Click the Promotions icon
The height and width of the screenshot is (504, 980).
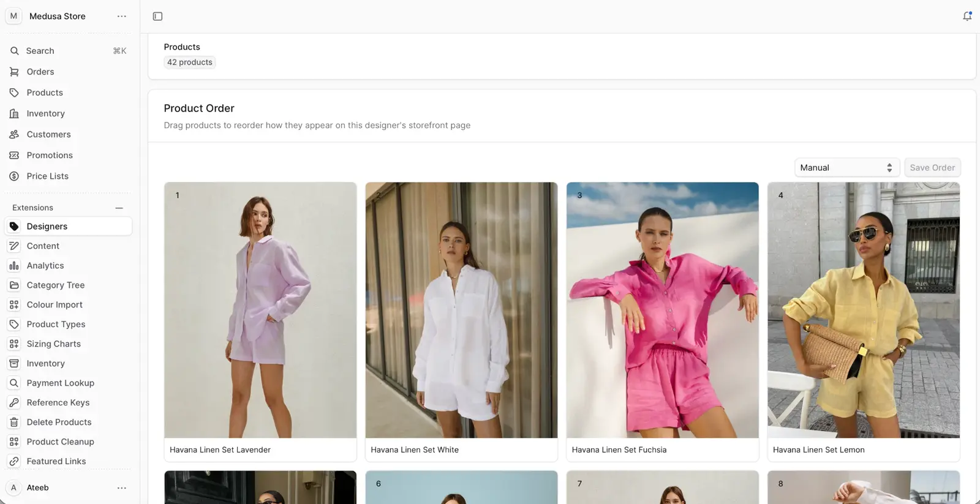pyautogui.click(x=14, y=155)
